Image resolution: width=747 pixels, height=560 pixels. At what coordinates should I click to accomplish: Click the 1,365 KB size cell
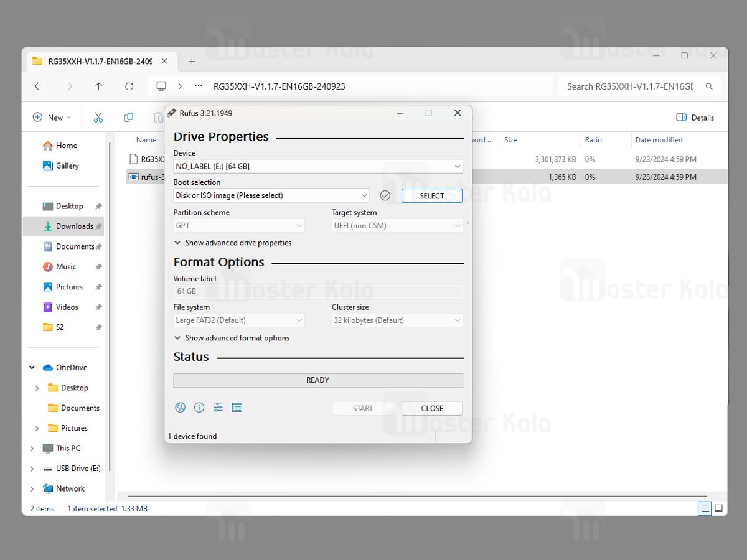coord(562,177)
